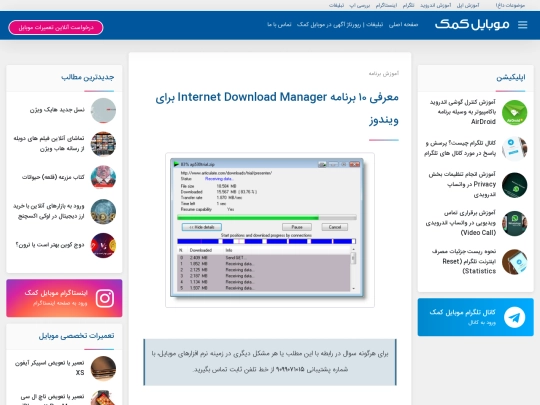Click the جدیدترین مطالب sidebar heading

click(x=87, y=77)
